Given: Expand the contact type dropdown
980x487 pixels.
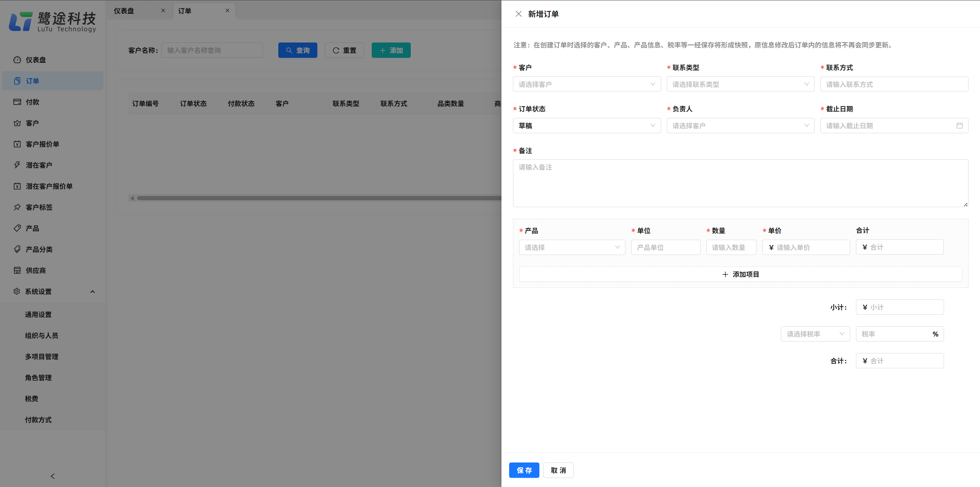Looking at the screenshot, I should click(x=740, y=84).
